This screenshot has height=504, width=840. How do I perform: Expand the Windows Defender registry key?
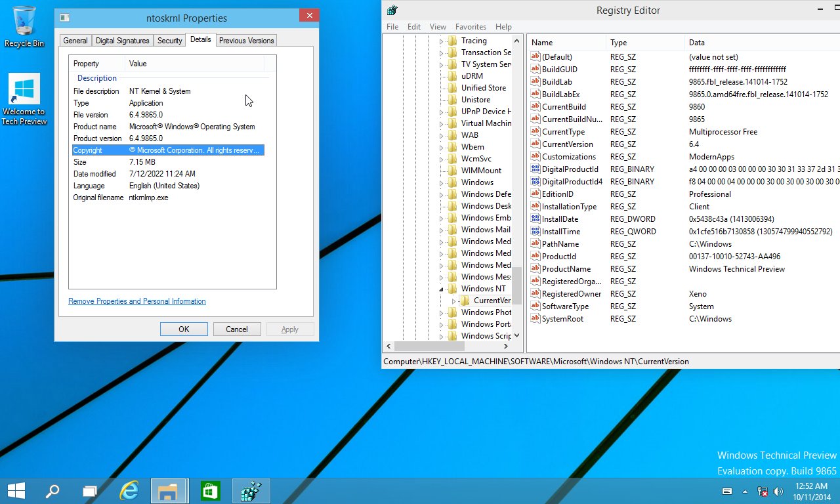click(x=442, y=194)
